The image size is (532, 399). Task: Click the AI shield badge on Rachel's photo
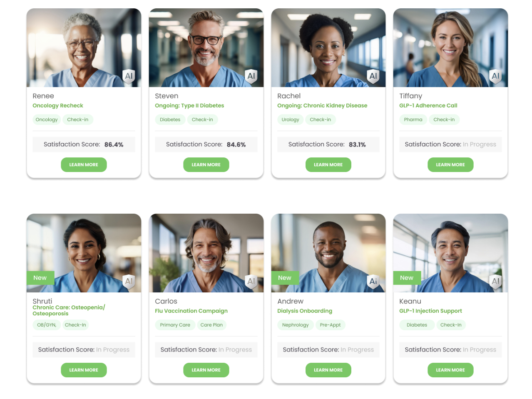373,76
